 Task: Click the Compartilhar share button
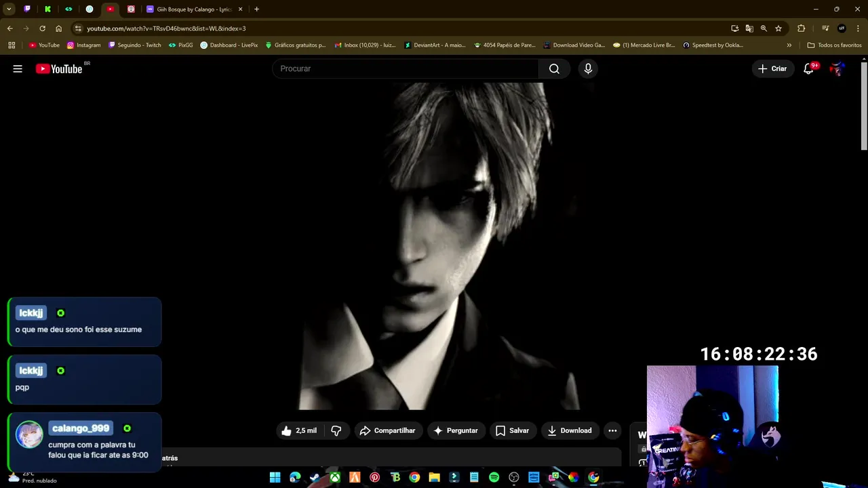[388, 430]
